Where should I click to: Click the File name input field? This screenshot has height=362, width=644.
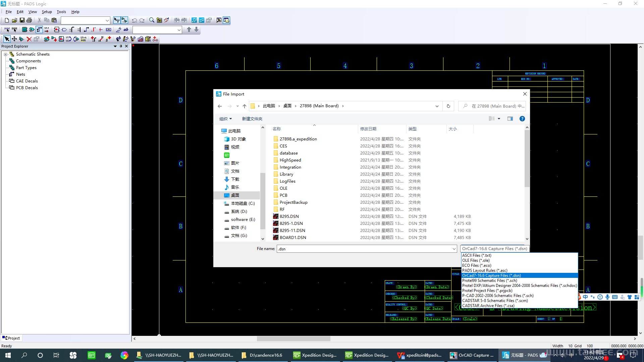[x=364, y=249]
